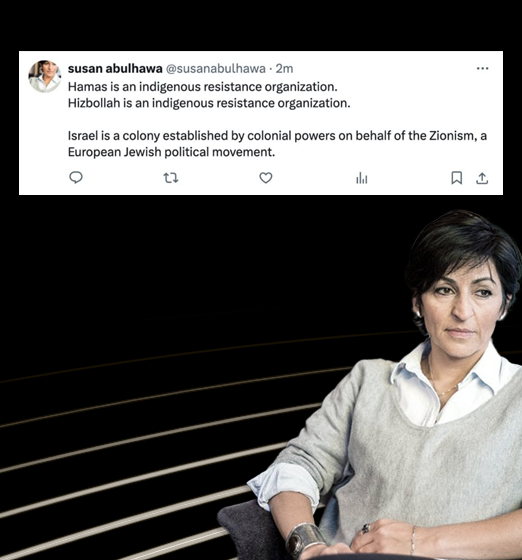Viewport: 522px width, 560px height.
Task: Bookmark the susan abulhawa tweet
Action: 457,178
